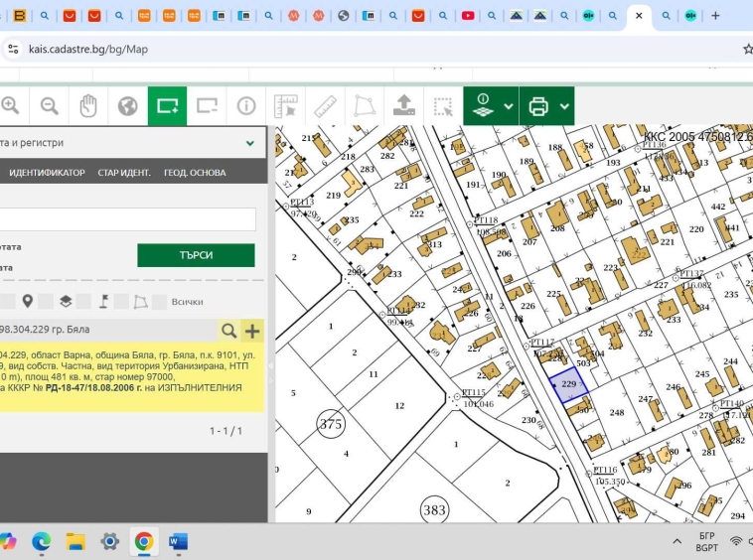
Task: Click the green printer icon
Action: 538,106
